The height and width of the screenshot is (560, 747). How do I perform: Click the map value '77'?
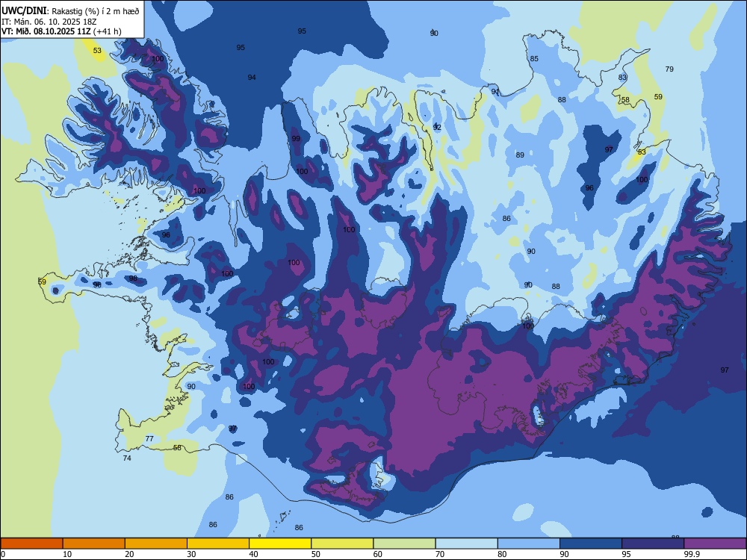pyautogui.click(x=149, y=438)
